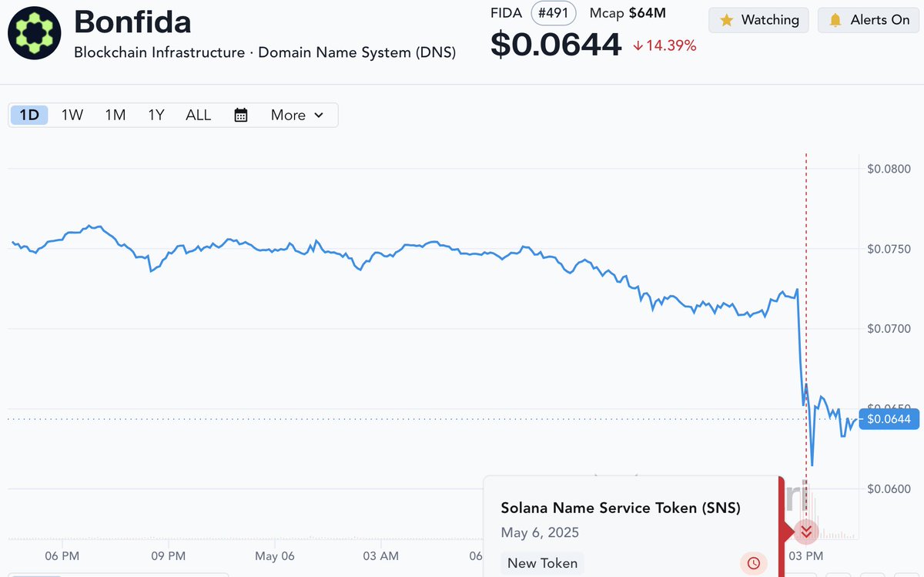
Task: Click the $0.0644 current price label on axis
Action: click(888, 419)
